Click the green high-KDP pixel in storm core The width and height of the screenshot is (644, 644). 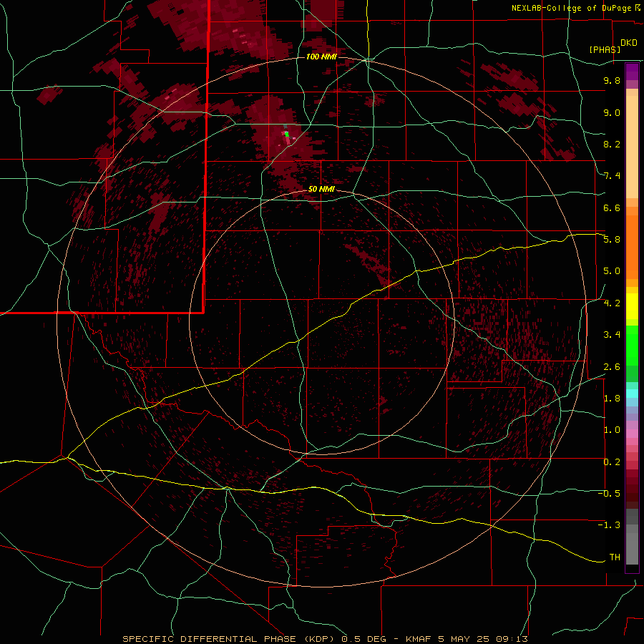tap(287, 134)
